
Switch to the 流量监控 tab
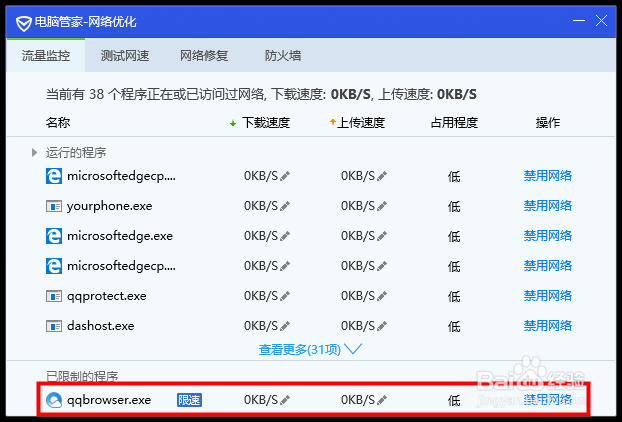[46, 56]
